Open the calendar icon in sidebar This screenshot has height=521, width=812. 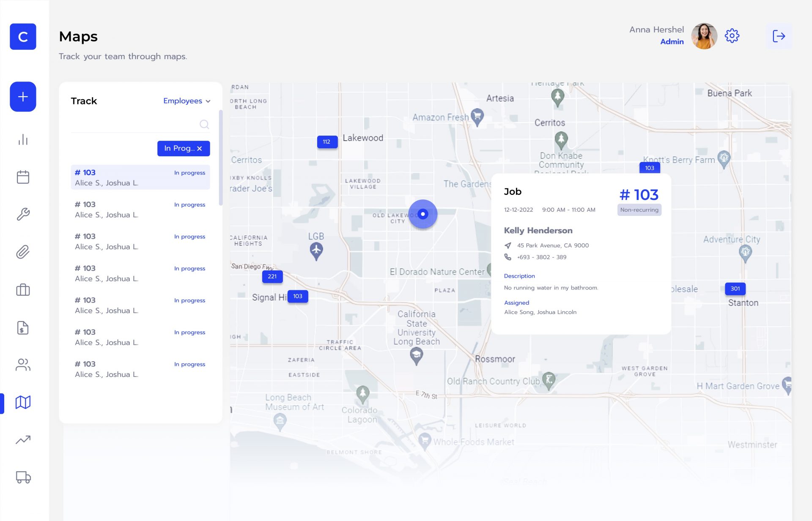click(23, 177)
